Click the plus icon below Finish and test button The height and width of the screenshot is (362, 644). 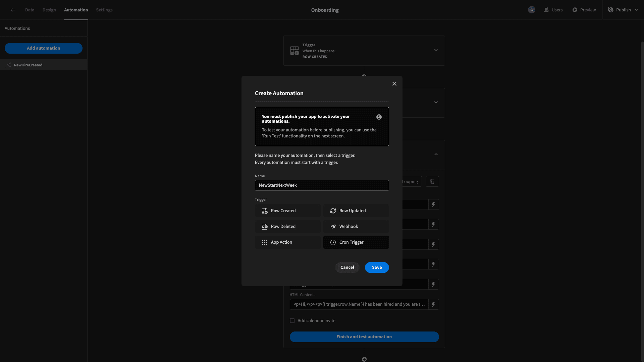coord(364,359)
